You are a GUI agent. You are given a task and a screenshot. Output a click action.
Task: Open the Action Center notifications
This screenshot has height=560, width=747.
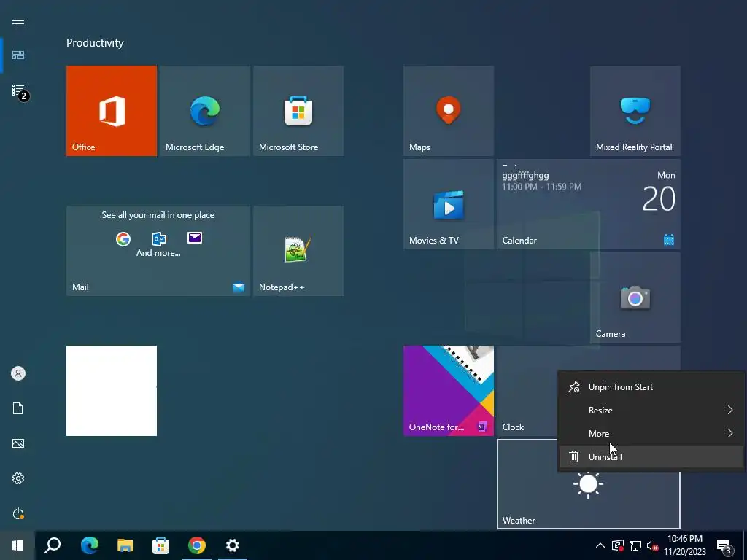tap(724, 545)
